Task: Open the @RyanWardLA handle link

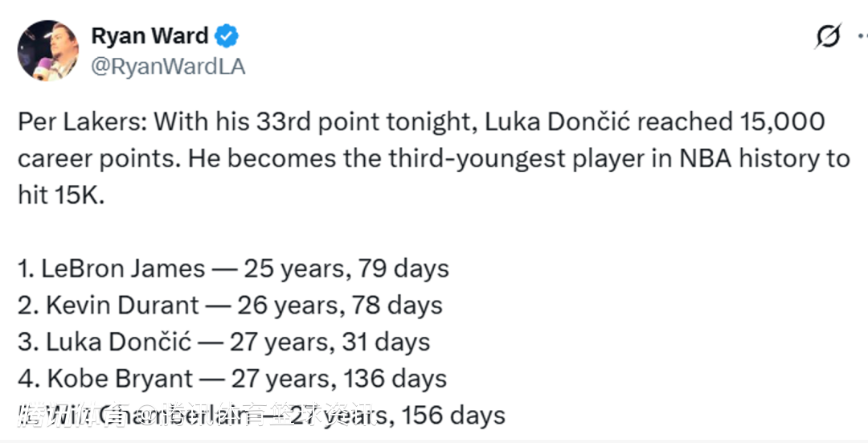Action: click(168, 67)
